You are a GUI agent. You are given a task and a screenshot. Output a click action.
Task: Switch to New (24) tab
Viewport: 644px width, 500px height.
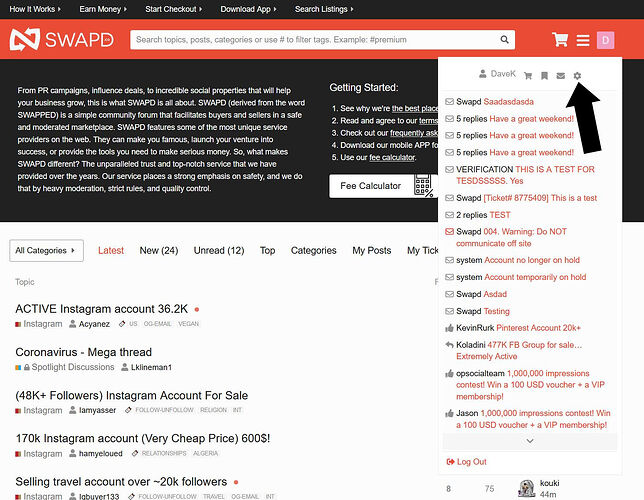159,251
